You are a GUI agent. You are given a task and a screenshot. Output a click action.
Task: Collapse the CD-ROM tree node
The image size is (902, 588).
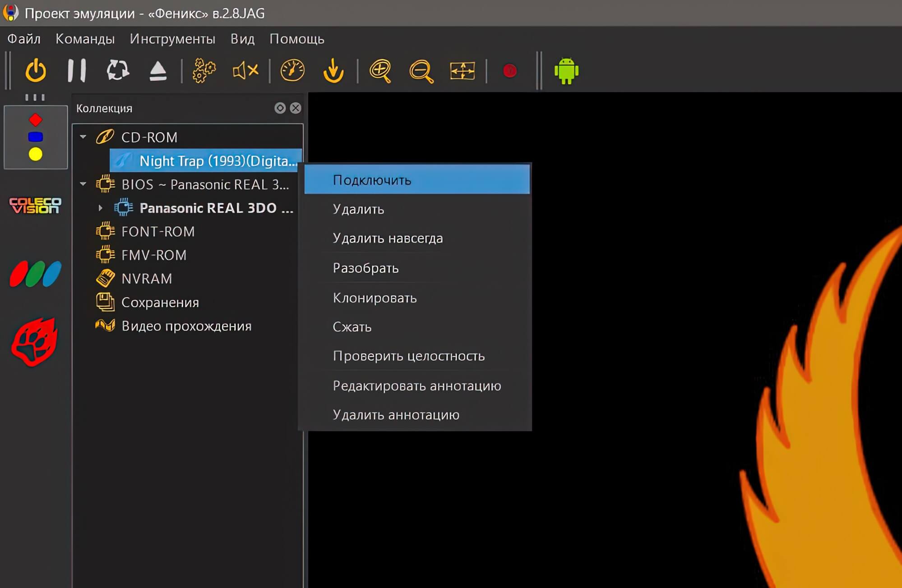pyautogui.click(x=83, y=137)
